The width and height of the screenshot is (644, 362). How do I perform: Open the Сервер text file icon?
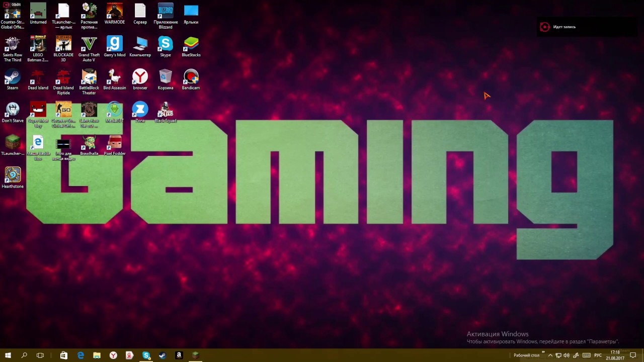tap(140, 14)
